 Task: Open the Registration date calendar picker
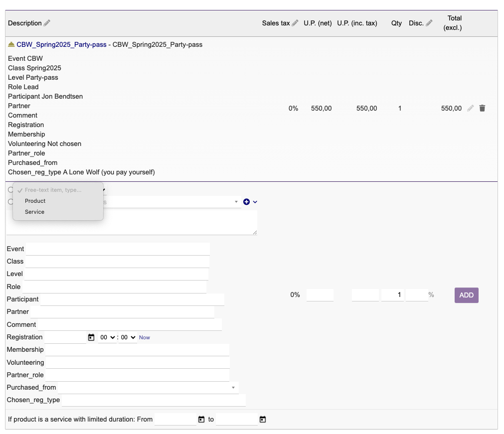click(x=91, y=337)
